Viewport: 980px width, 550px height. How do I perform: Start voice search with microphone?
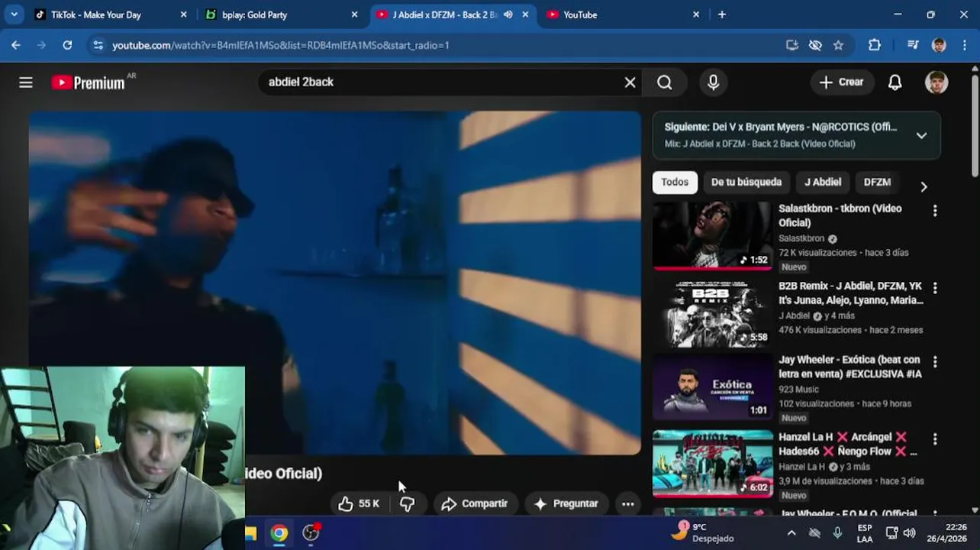[713, 82]
